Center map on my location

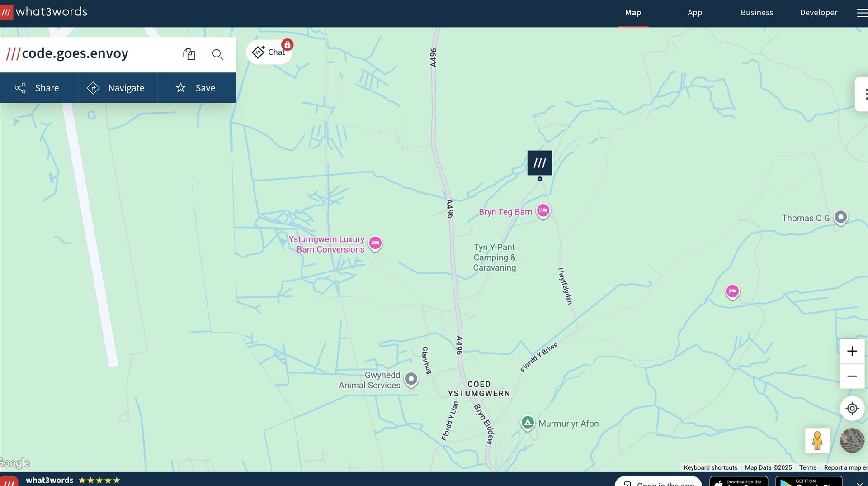click(x=852, y=408)
